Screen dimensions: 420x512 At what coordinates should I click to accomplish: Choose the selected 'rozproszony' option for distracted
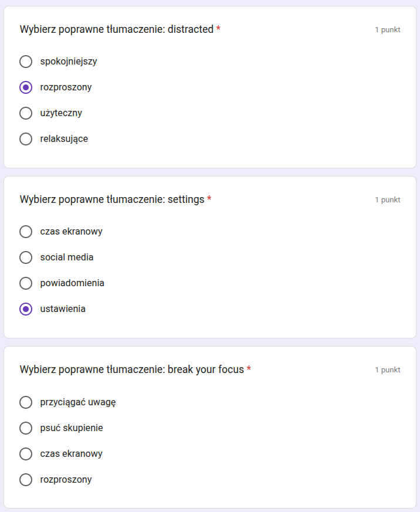pyautogui.click(x=26, y=87)
